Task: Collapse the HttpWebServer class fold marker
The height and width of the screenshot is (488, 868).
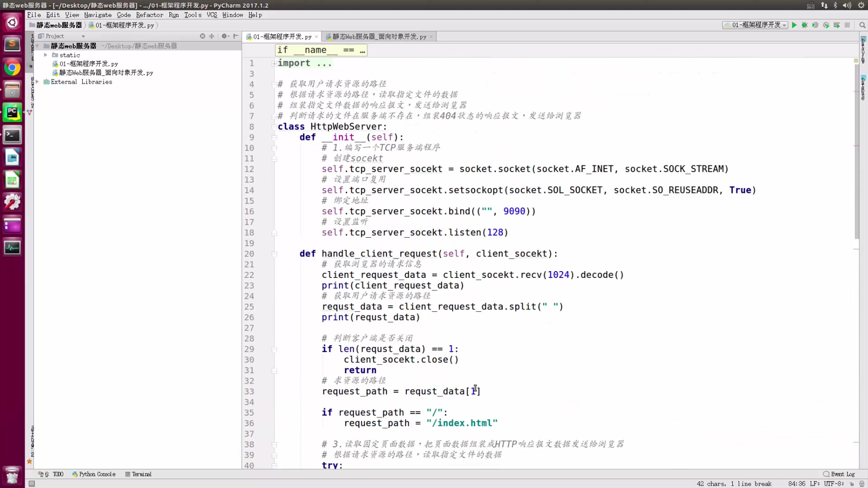Action: click(x=274, y=127)
